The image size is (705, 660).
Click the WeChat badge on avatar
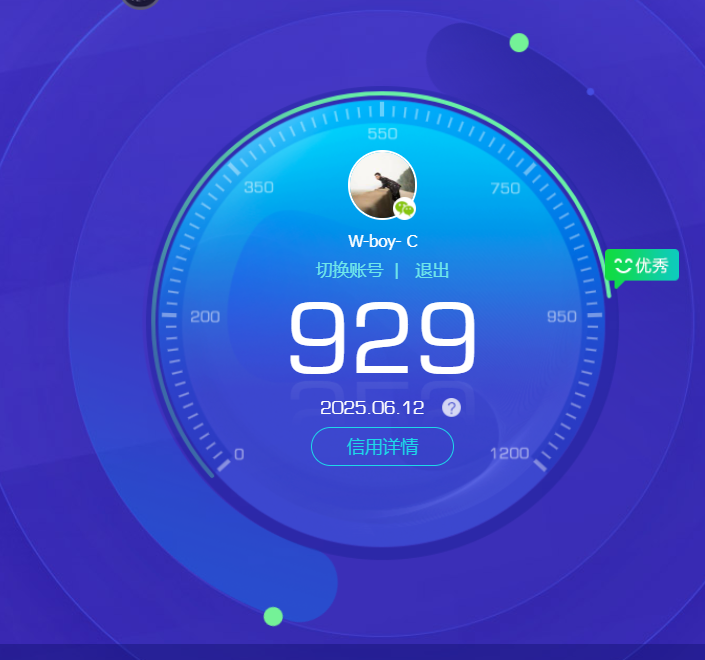coord(404,209)
